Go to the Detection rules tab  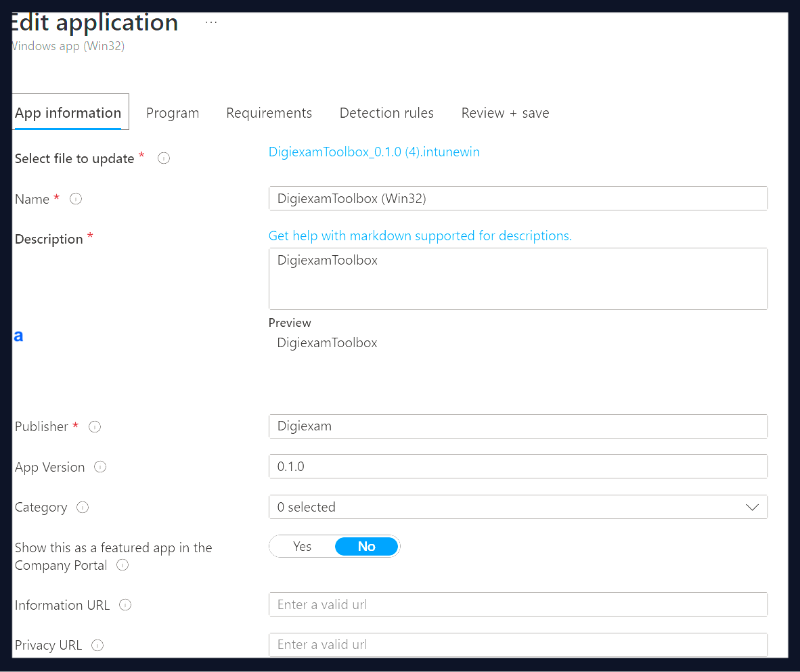386,112
